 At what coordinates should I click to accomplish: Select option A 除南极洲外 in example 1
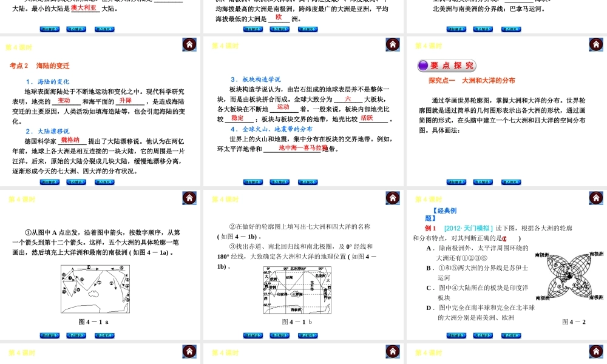pyautogui.click(x=477, y=253)
